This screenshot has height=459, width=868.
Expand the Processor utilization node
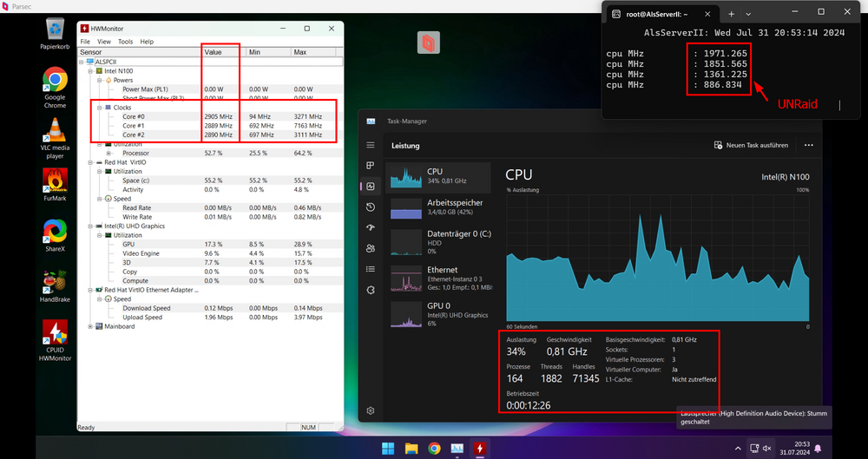point(109,153)
